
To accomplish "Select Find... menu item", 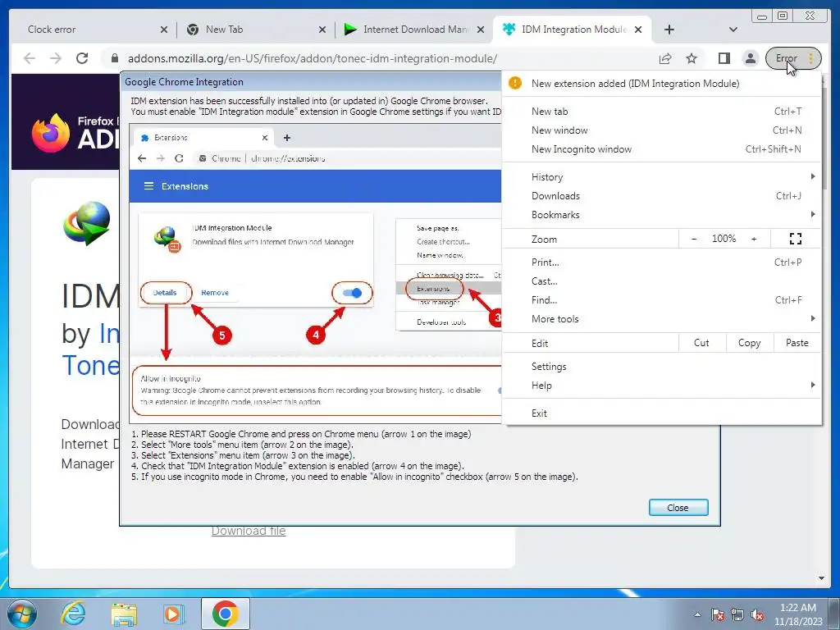I will tap(661, 300).
